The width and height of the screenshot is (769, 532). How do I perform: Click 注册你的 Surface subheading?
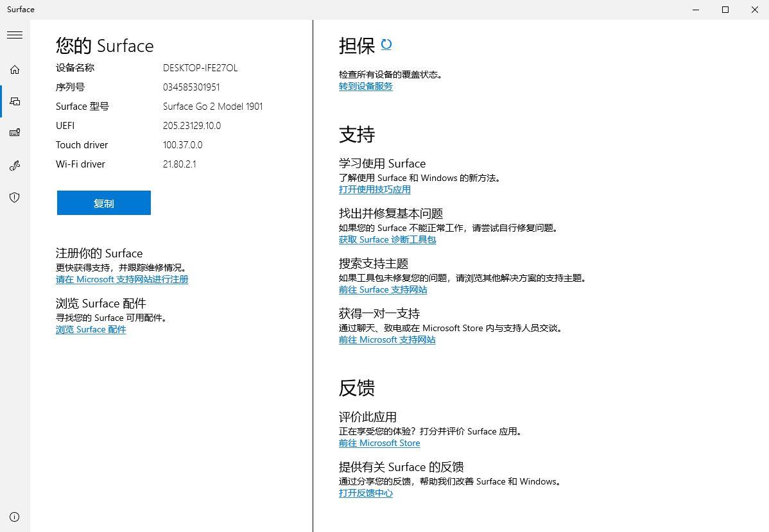pos(99,253)
